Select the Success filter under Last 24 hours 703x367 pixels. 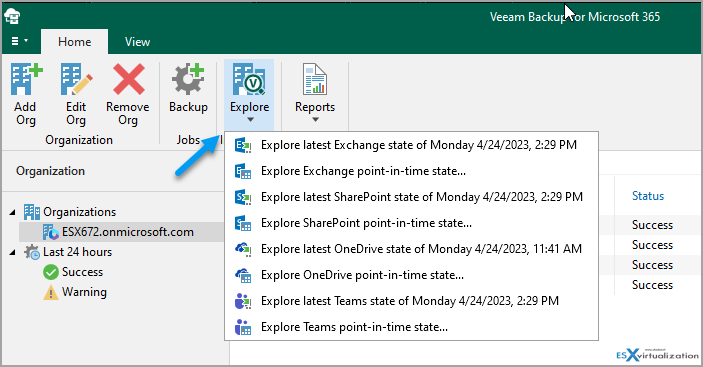click(x=82, y=272)
